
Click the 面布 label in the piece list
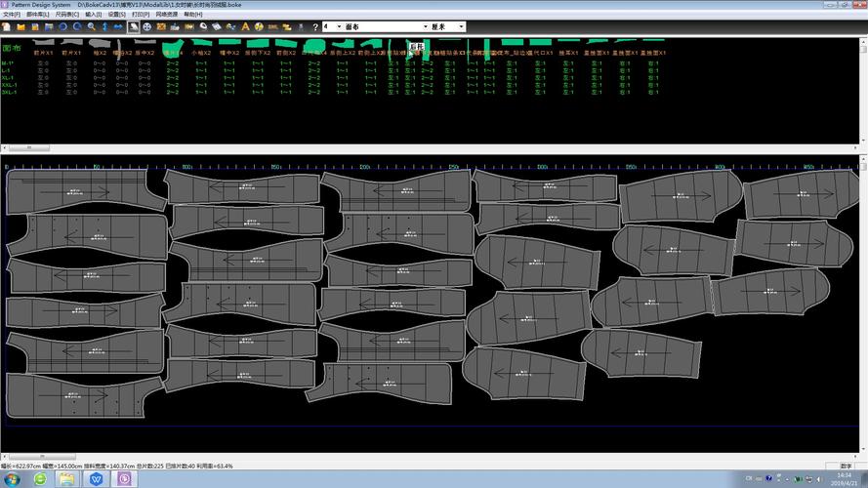(12, 48)
